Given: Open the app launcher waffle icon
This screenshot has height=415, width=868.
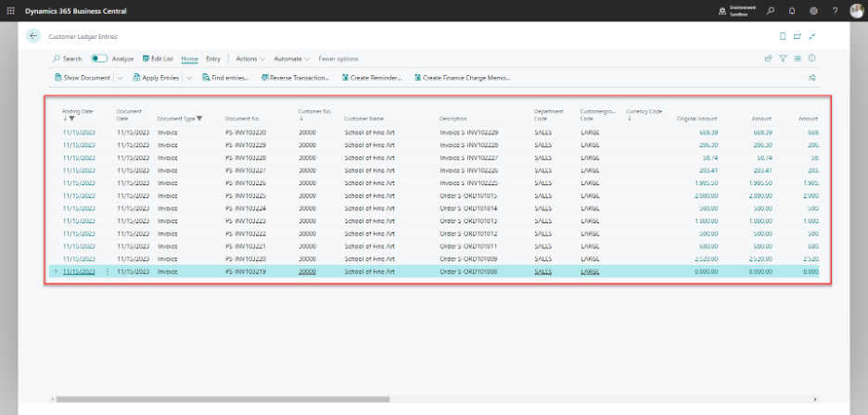Looking at the screenshot, I should (x=10, y=10).
